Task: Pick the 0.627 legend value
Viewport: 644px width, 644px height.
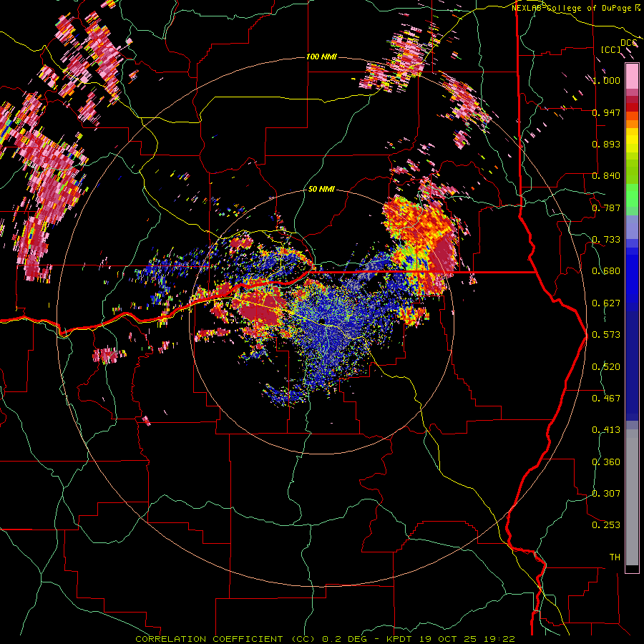Action: pos(606,303)
